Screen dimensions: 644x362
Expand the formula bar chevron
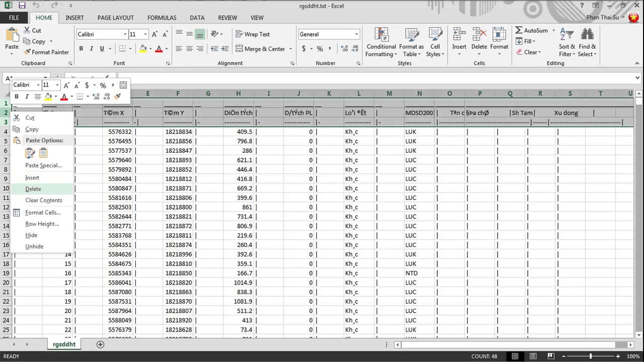click(637, 78)
